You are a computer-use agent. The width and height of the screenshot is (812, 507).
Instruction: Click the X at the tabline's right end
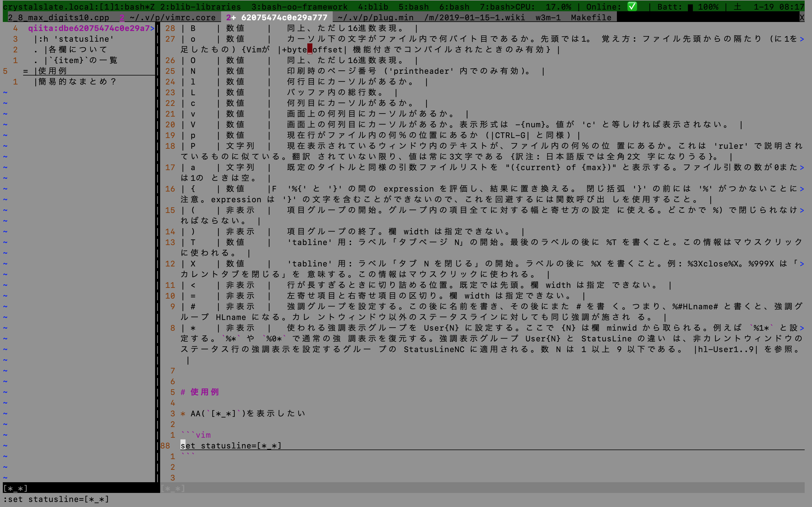point(802,17)
